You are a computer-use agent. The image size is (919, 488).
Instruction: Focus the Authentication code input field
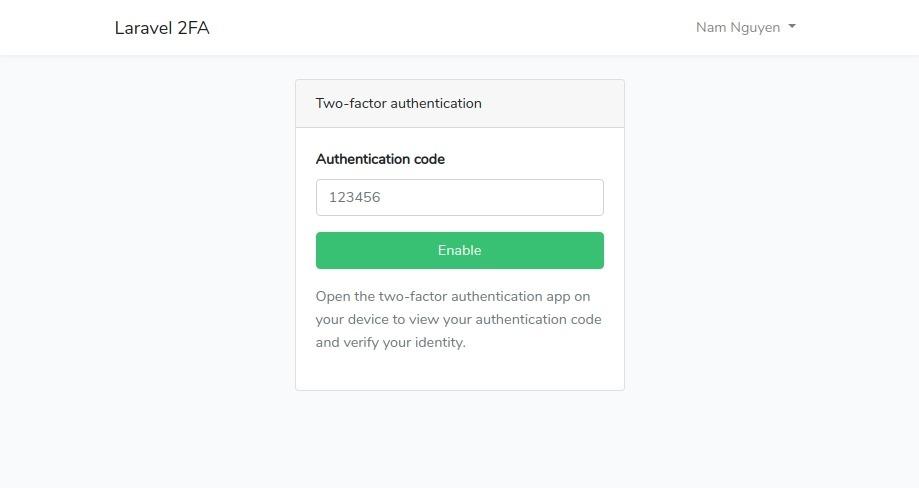(459, 197)
